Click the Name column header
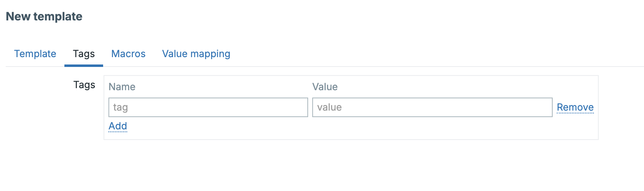This screenshot has width=644, height=191. [122, 87]
